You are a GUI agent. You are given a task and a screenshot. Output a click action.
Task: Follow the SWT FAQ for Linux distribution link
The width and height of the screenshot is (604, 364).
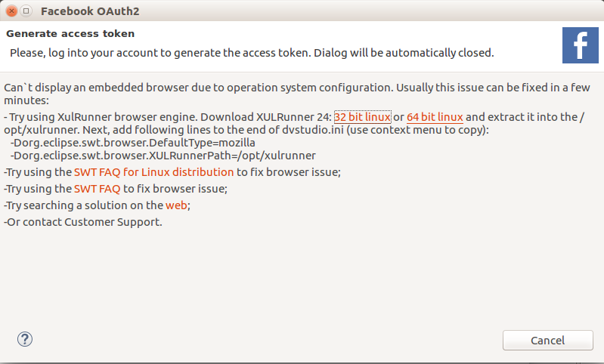pyautogui.click(x=154, y=172)
